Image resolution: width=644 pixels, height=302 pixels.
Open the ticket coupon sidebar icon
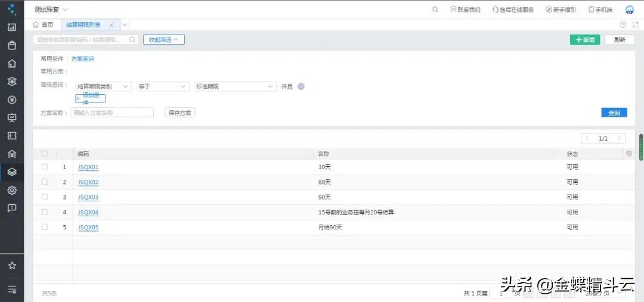tap(12, 136)
